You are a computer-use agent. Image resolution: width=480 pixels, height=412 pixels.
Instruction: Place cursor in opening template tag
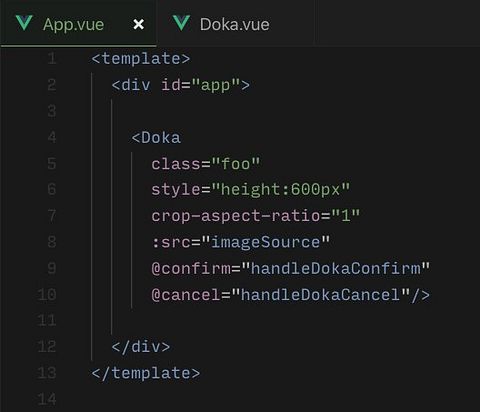[141, 59]
